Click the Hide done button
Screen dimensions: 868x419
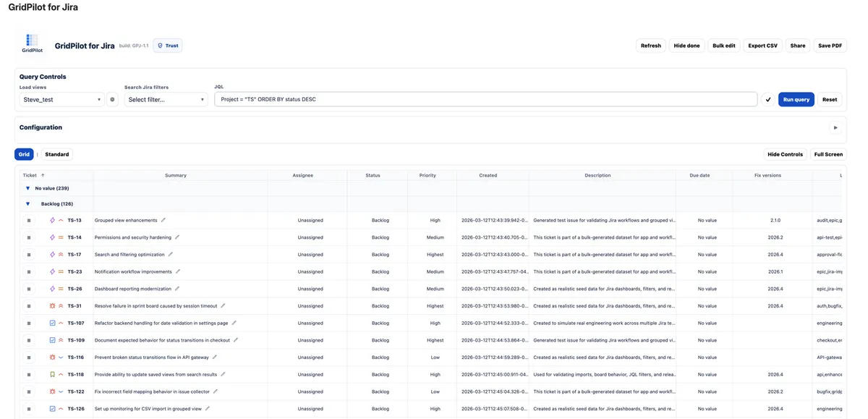(686, 46)
